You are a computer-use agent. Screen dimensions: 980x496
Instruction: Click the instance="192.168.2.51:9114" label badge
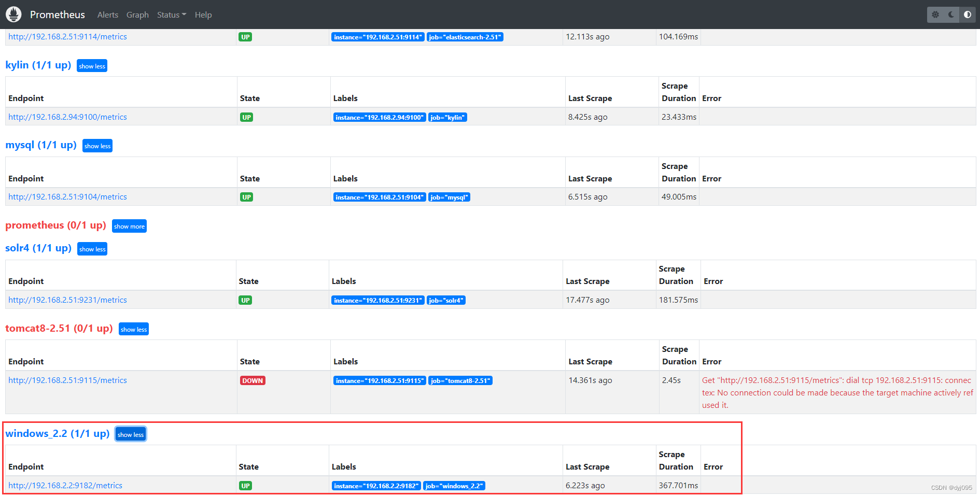(x=378, y=37)
